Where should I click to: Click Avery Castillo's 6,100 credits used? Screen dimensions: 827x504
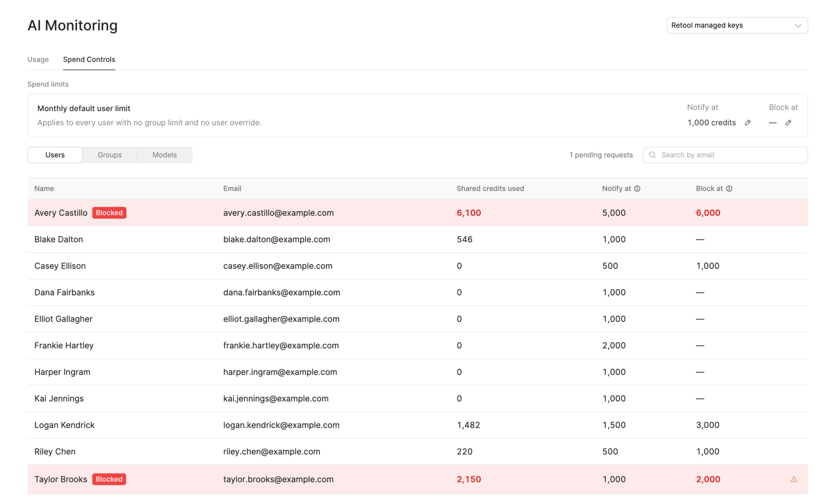(x=469, y=213)
